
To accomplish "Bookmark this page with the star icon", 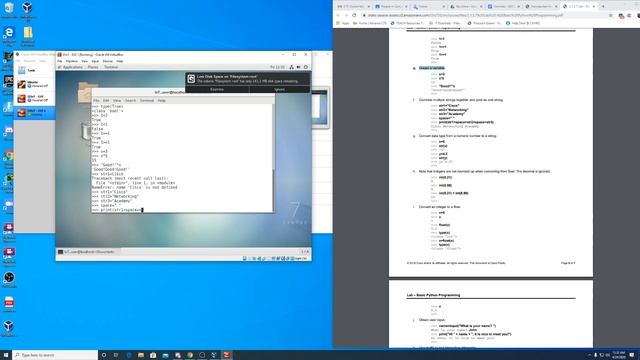I will [611, 16].
